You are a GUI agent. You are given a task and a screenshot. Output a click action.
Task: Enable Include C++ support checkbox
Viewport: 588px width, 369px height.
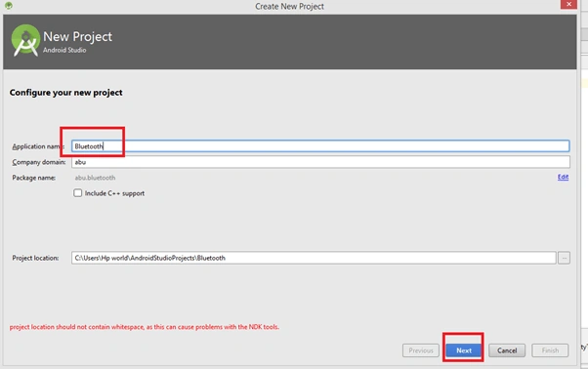(x=77, y=193)
